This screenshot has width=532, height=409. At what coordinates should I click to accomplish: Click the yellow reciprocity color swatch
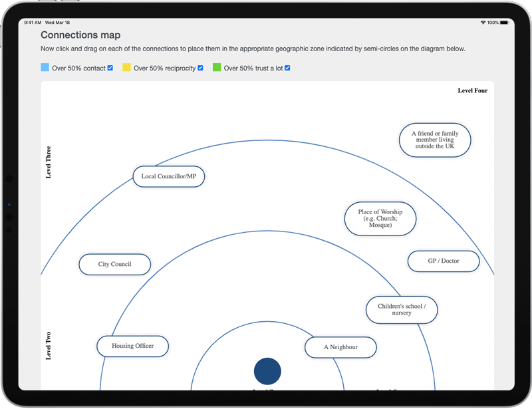pyautogui.click(x=126, y=67)
